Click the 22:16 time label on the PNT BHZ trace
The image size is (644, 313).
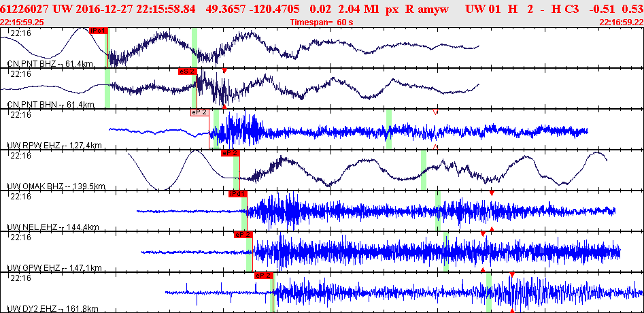pos(20,33)
